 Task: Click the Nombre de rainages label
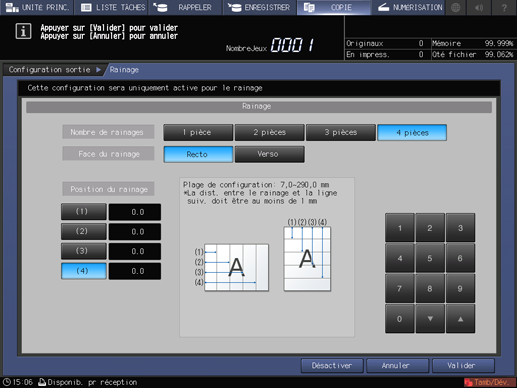point(108,132)
